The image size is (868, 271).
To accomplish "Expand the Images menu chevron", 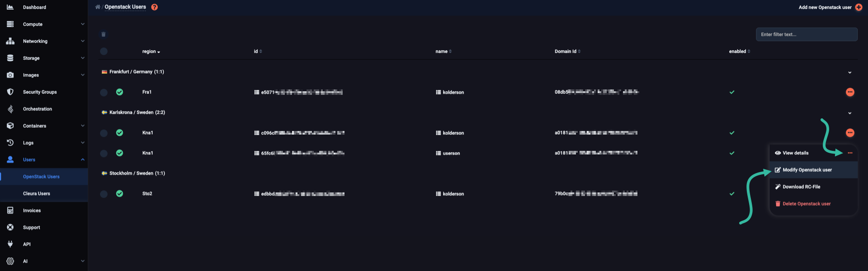I will click(83, 75).
